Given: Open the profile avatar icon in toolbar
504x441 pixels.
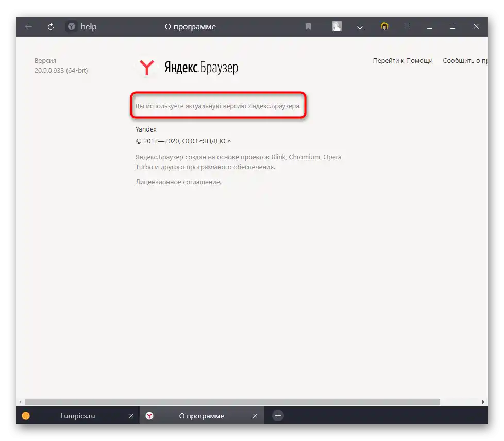Looking at the screenshot, I should click(x=337, y=26).
